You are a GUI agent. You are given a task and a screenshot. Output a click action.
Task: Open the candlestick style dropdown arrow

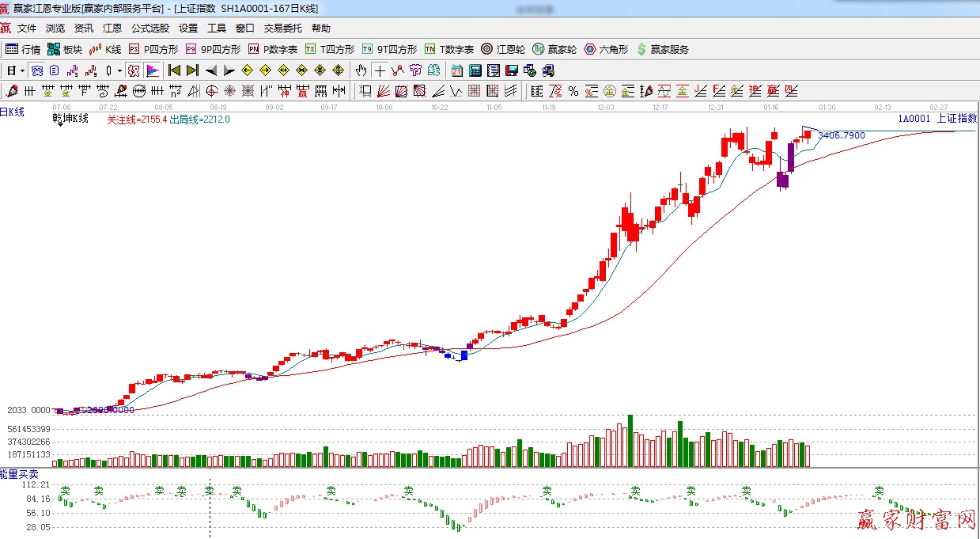click(x=119, y=70)
